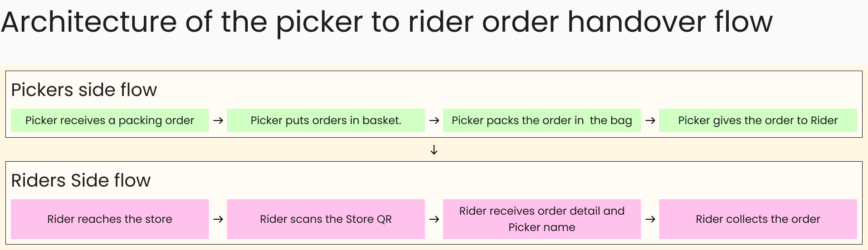Select the 'Picker receives a packing order' box
The height and width of the screenshot is (250, 868).
tap(109, 120)
